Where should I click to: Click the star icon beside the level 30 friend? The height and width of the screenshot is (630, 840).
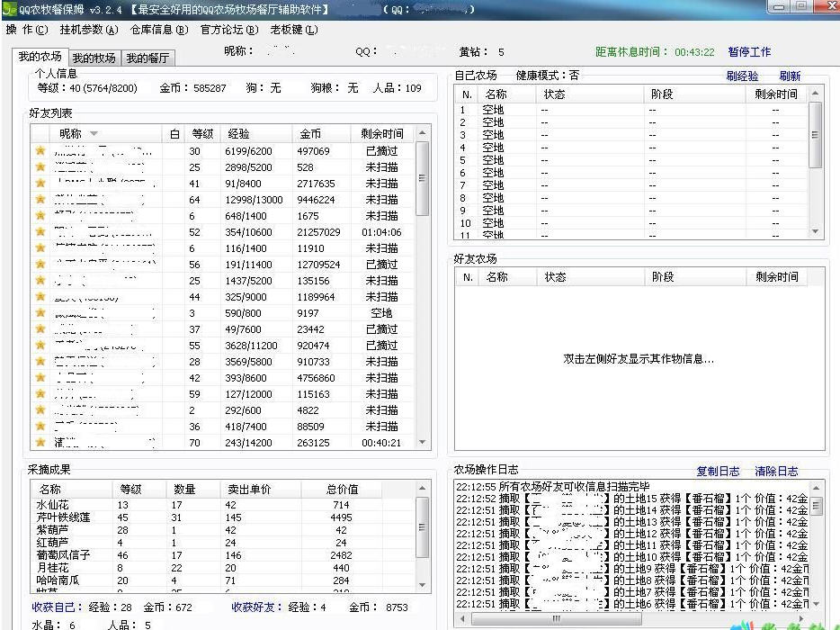click(x=40, y=151)
